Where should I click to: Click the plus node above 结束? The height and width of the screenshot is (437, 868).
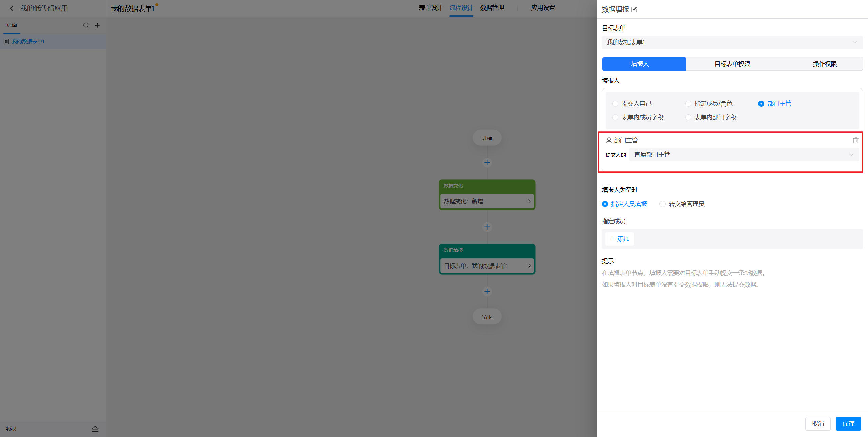click(487, 292)
